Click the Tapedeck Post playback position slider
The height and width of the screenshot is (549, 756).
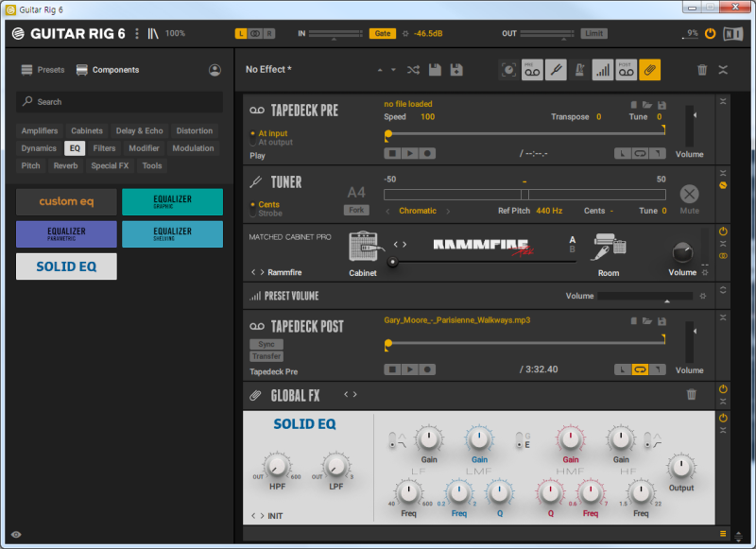525,343
